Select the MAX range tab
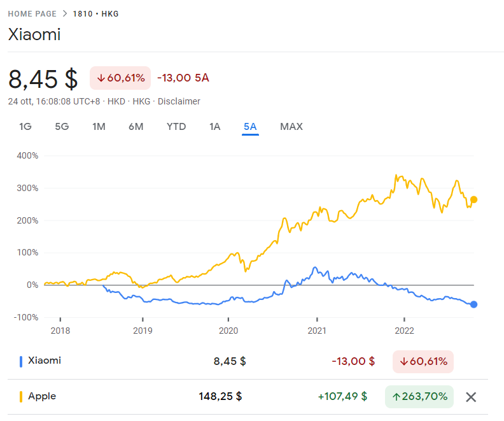504x421 pixels. pyautogui.click(x=291, y=126)
